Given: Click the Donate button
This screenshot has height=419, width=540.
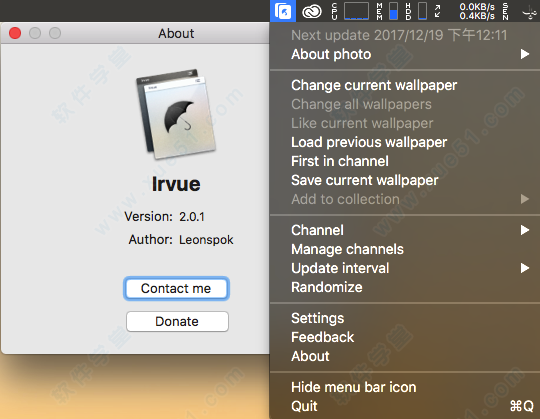Looking at the screenshot, I should click(x=177, y=322).
